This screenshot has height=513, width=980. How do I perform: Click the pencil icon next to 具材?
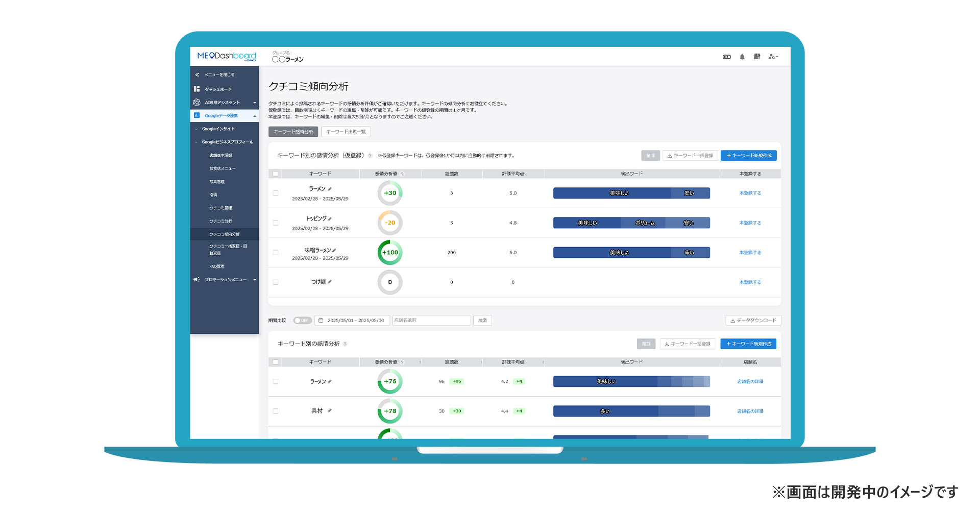pos(330,411)
